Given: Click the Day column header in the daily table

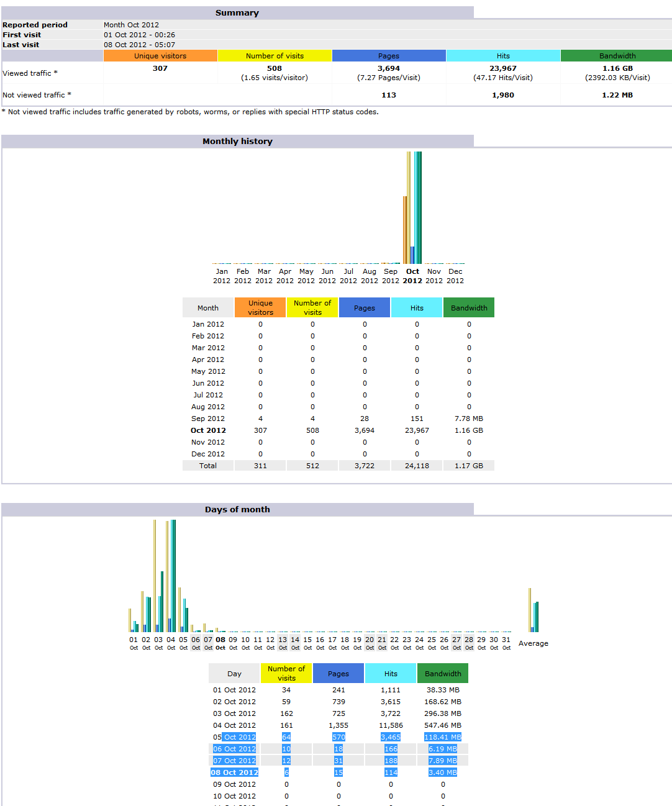Looking at the screenshot, I should tap(234, 674).
